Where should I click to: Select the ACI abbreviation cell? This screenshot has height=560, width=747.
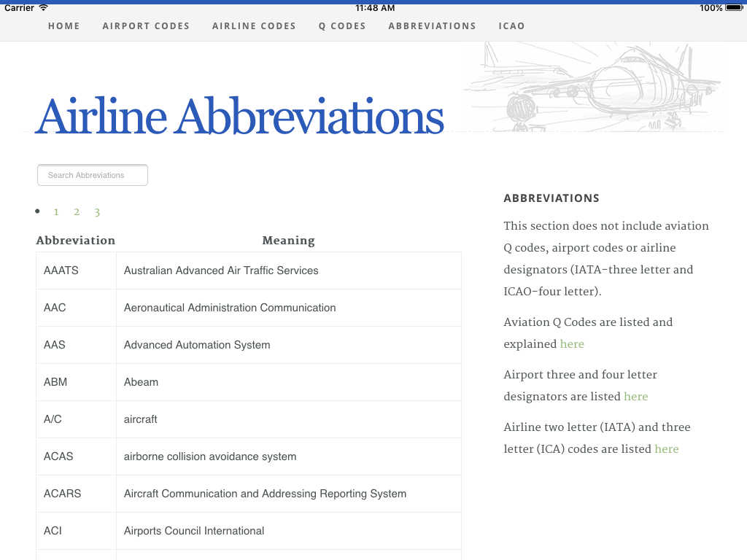[x=76, y=531]
